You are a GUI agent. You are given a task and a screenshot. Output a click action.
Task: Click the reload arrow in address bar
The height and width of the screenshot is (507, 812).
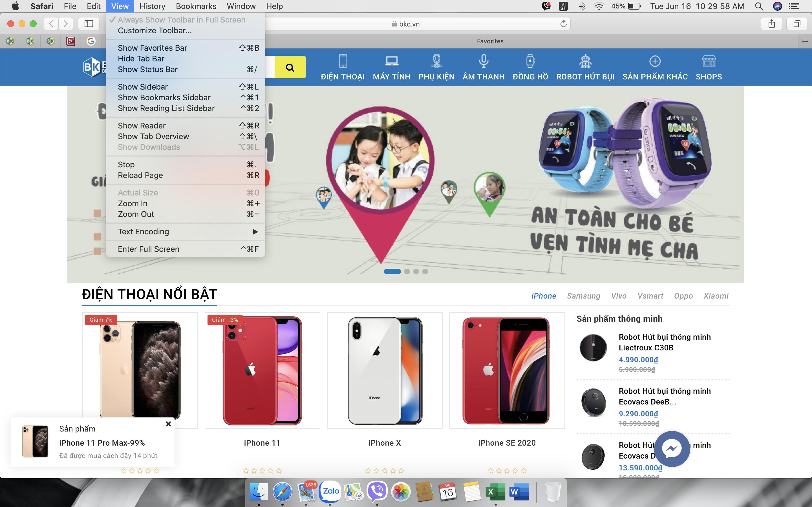tap(563, 23)
